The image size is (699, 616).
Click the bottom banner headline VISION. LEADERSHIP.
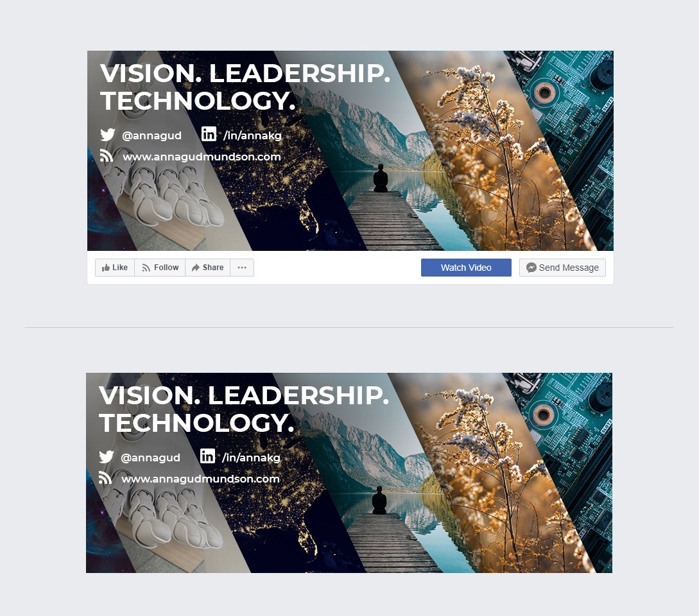pyautogui.click(x=244, y=395)
